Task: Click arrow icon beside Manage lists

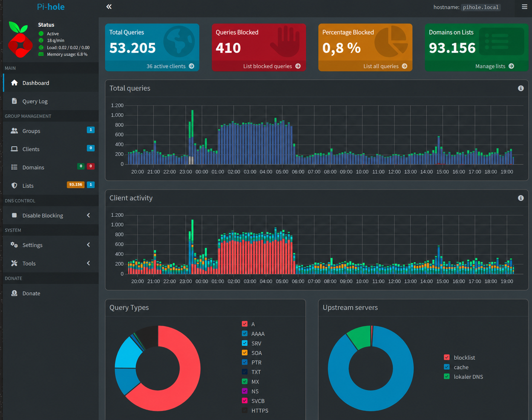Action: 511,66
